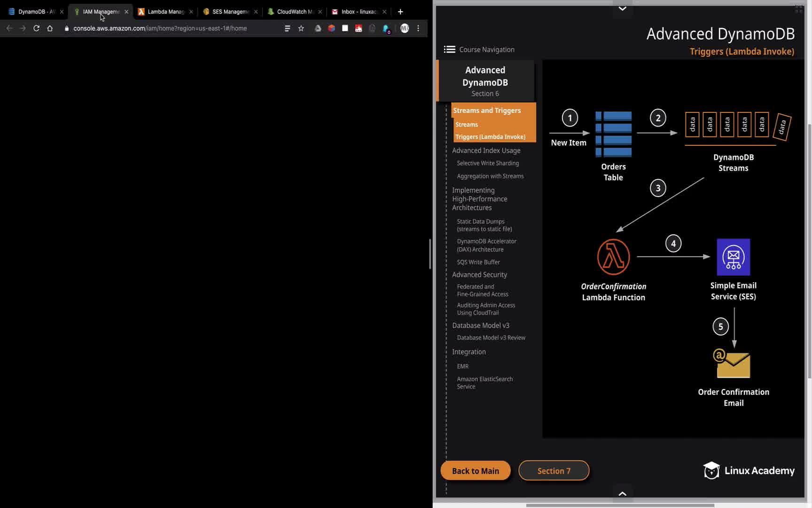Open the EMR lesson
812x508 pixels.
462,366
